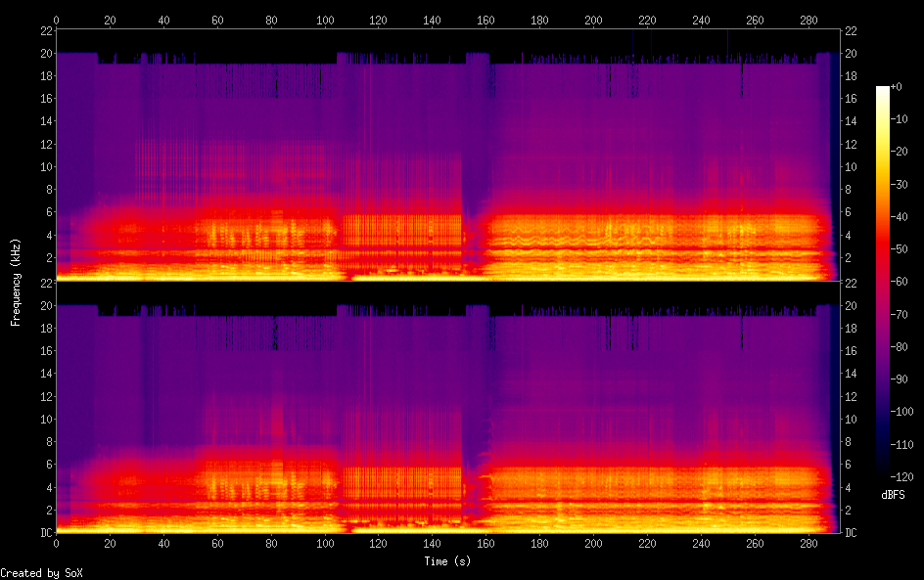Click the upper channel spectrogram plot

tap(448, 155)
